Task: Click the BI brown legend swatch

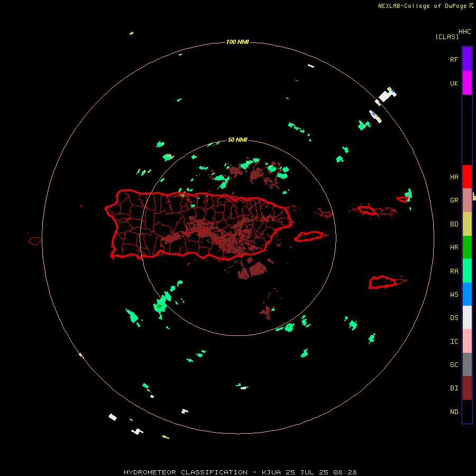Action: (467, 388)
